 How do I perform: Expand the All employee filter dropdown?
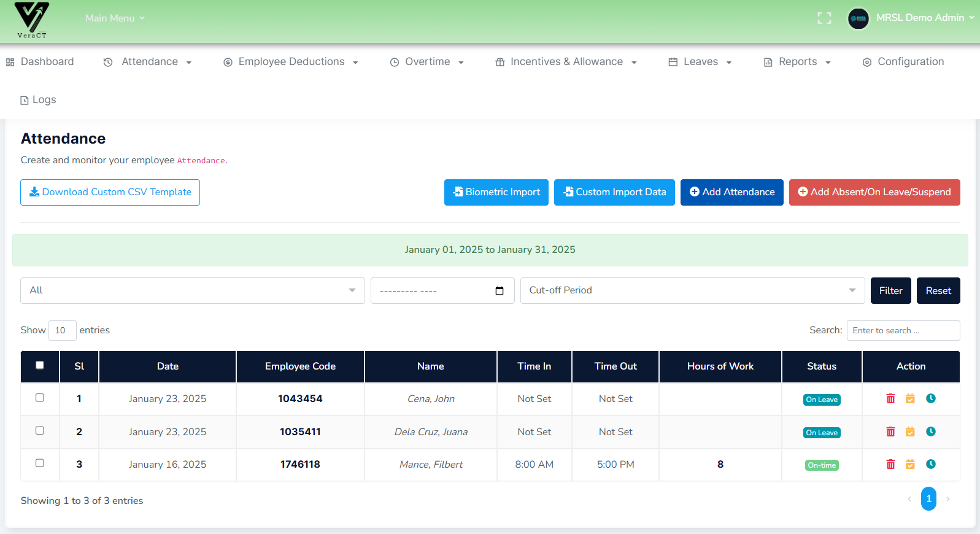[x=192, y=290]
